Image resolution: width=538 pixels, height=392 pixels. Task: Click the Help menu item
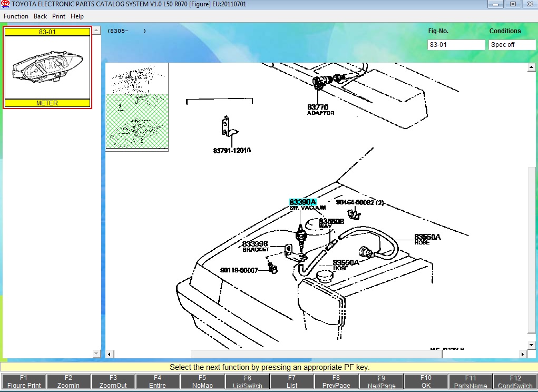(x=77, y=16)
